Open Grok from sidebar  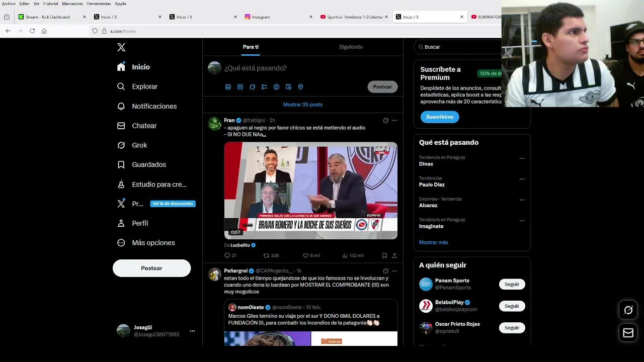pyautogui.click(x=132, y=145)
